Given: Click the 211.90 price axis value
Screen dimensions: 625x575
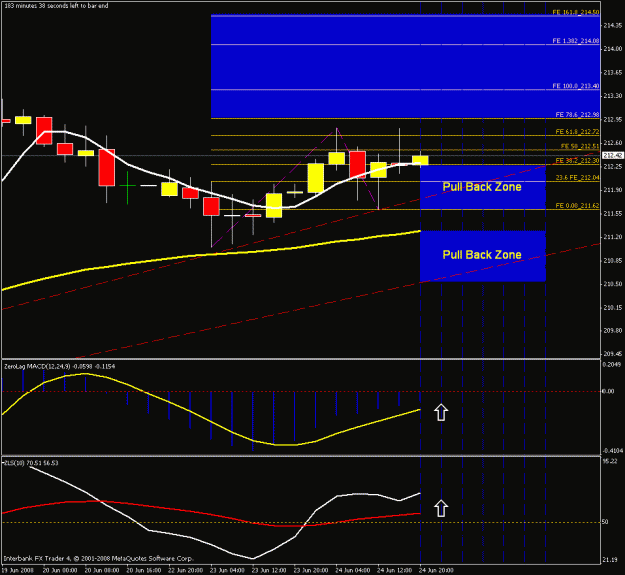Looking at the screenshot, I should 613,190.
